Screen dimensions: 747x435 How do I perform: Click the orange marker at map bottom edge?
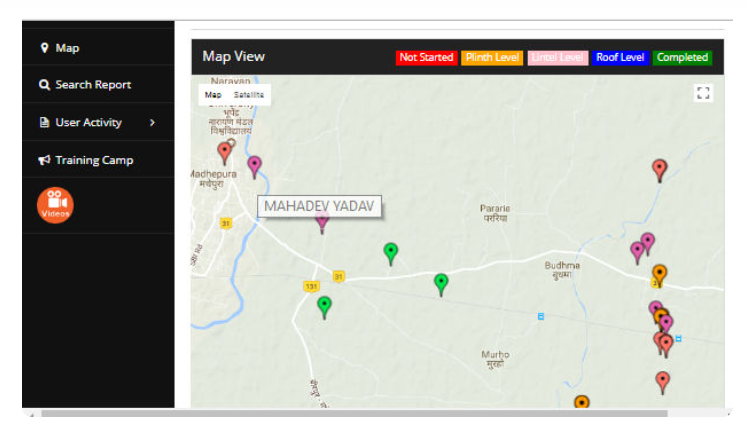tap(582, 402)
